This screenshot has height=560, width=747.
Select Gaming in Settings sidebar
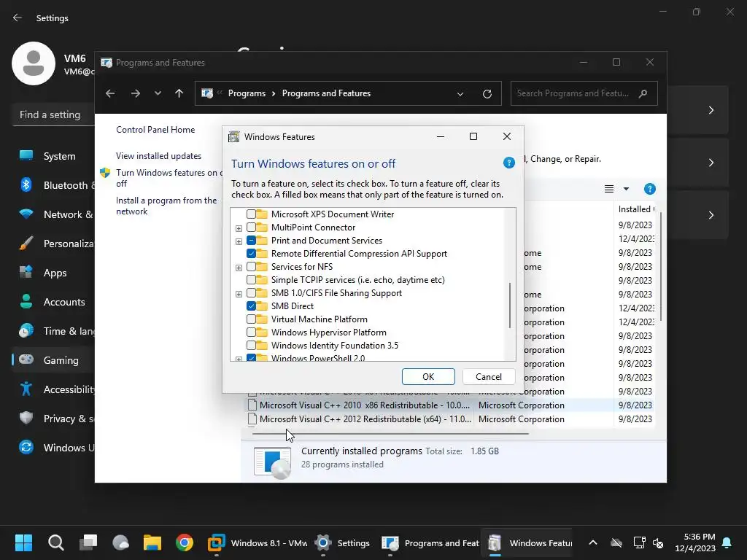click(54, 360)
